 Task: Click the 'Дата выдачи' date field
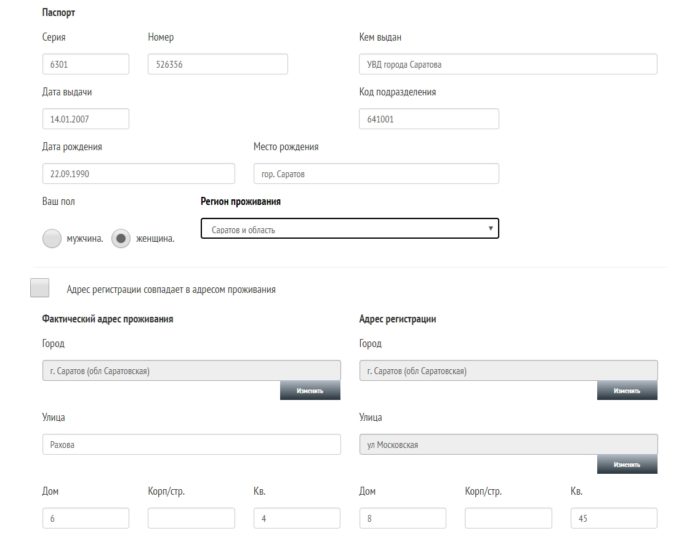point(85,119)
